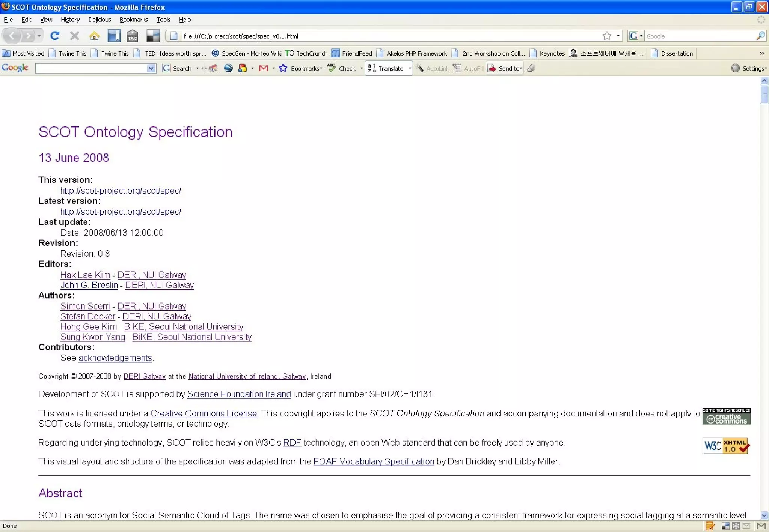Toggle the ABC spell Check button
Image resolution: width=769 pixels, height=532 pixels.
(342, 68)
